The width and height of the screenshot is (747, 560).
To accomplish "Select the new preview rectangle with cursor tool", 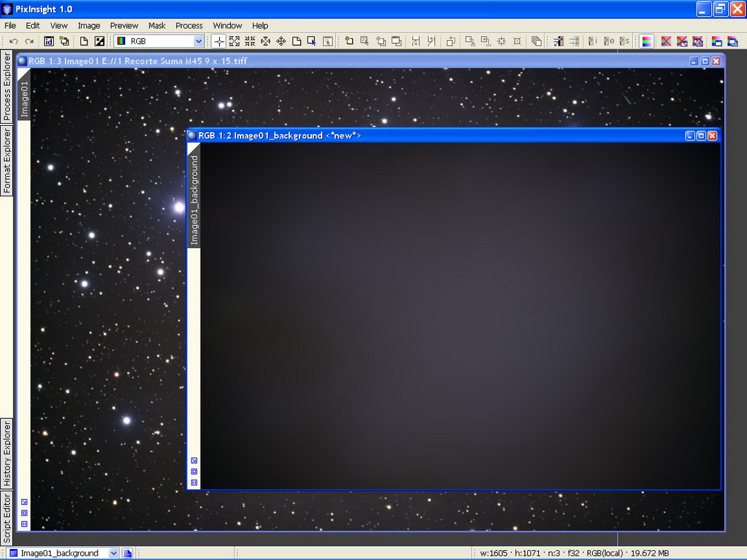I will point(311,41).
